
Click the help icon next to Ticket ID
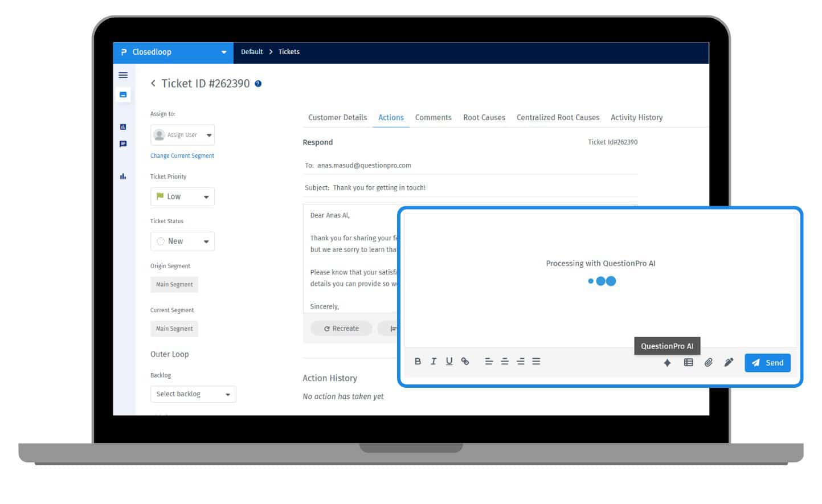[x=258, y=84]
